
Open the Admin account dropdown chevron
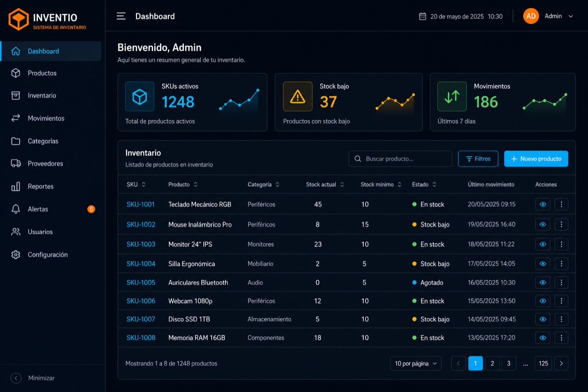[x=571, y=16]
